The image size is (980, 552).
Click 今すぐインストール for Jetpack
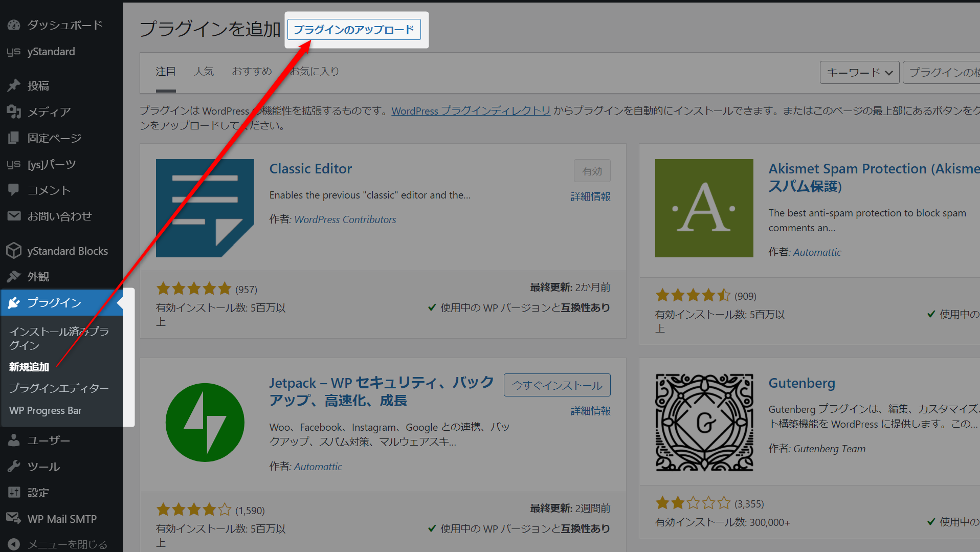[x=557, y=385]
